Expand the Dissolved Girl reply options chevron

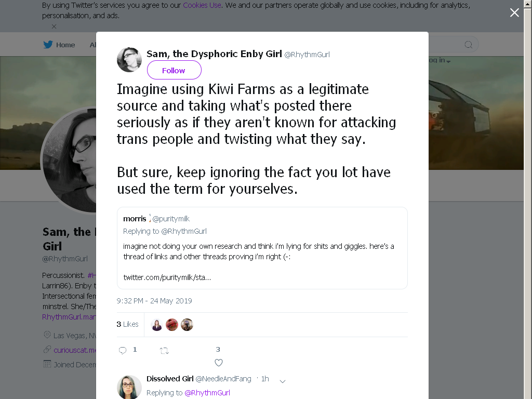282,381
